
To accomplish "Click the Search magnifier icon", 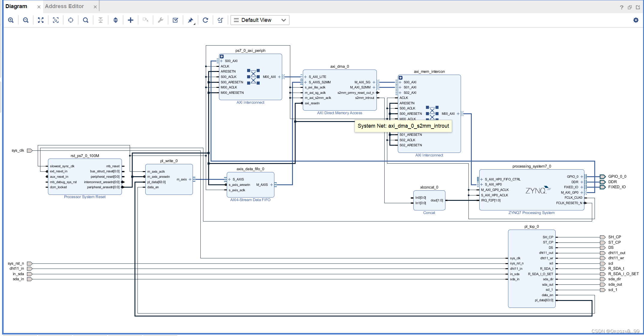I will (x=86, y=20).
